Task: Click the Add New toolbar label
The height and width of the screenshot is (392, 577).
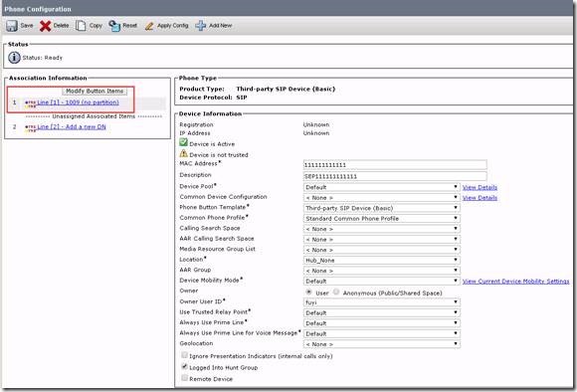Action: 221,26
